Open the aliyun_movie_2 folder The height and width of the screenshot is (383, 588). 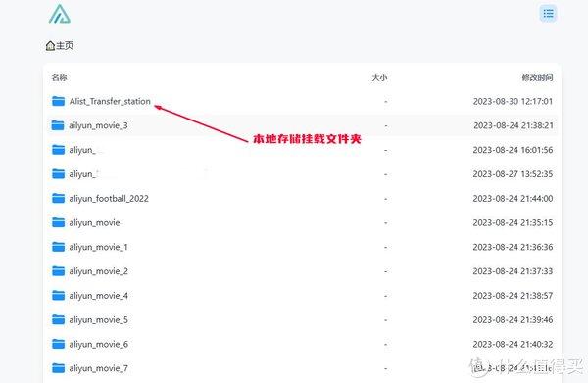point(99,271)
